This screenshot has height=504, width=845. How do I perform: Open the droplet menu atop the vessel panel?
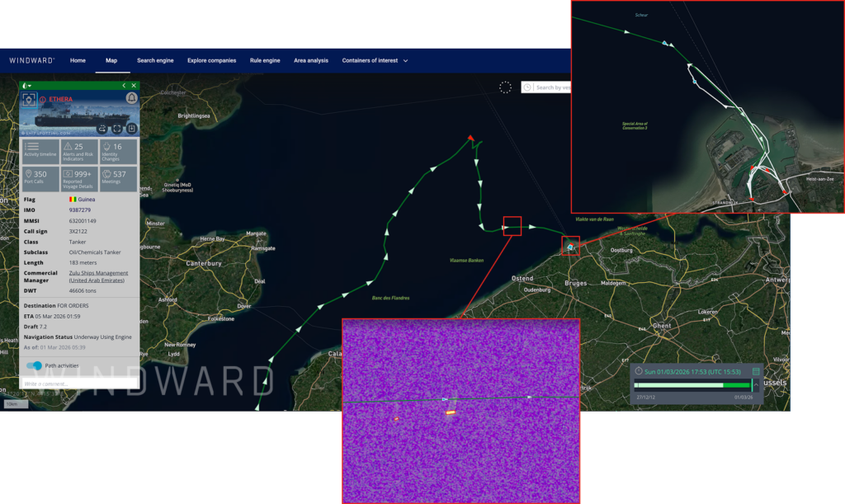pos(26,85)
